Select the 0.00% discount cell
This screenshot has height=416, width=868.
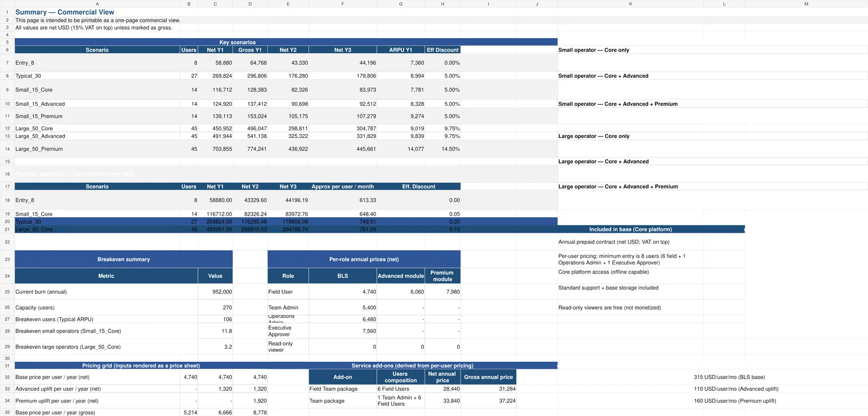443,63
